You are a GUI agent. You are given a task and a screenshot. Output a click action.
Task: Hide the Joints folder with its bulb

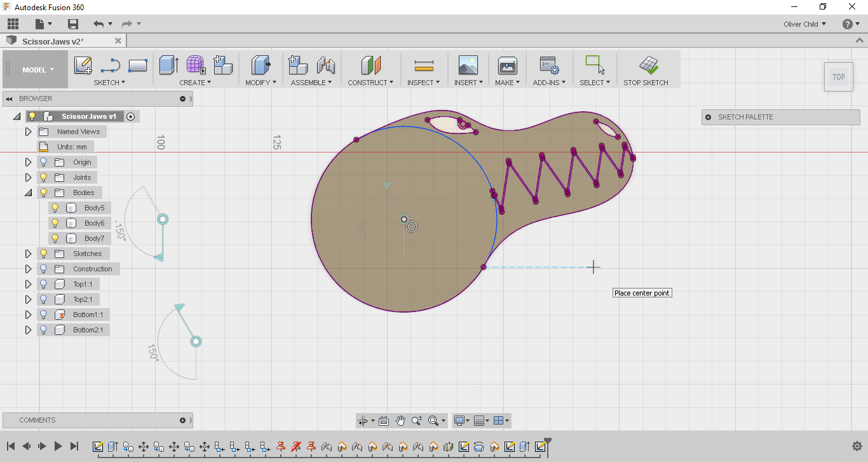pos(43,177)
